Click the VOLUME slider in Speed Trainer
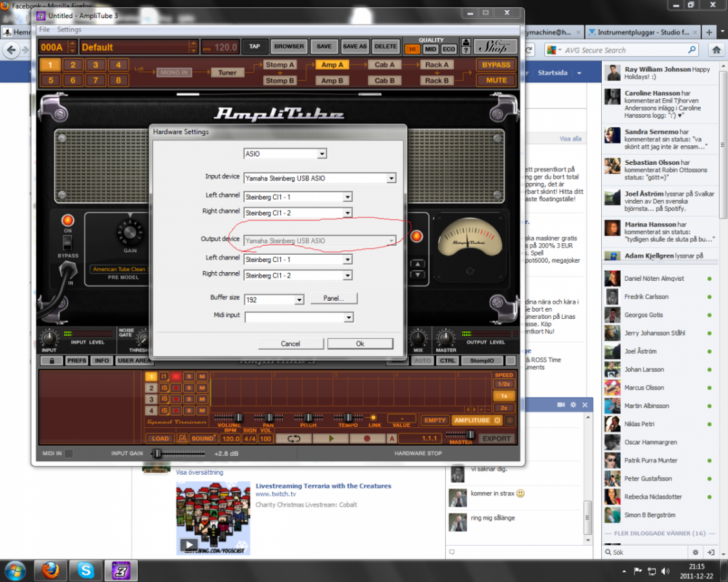The width and height of the screenshot is (728, 582). (x=229, y=418)
